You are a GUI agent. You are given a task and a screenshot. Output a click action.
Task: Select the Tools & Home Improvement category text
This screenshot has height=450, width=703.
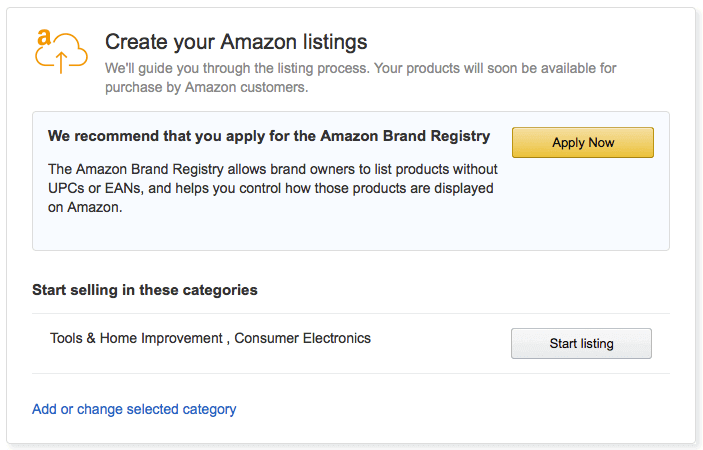(x=136, y=338)
